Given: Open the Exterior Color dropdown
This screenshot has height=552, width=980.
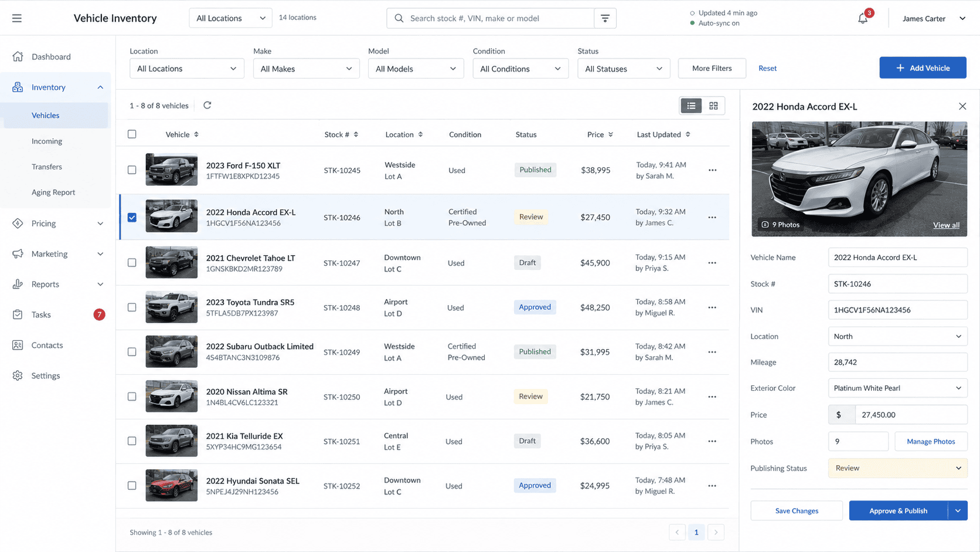Looking at the screenshot, I should (897, 388).
